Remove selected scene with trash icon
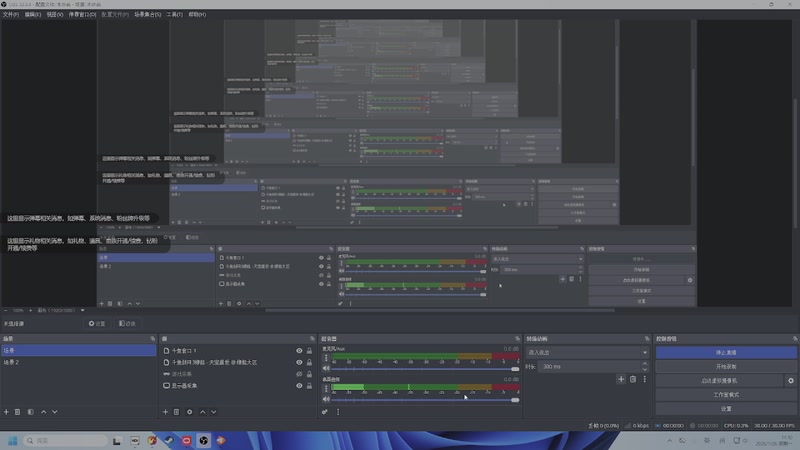The height and width of the screenshot is (450, 800). (x=17, y=412)
